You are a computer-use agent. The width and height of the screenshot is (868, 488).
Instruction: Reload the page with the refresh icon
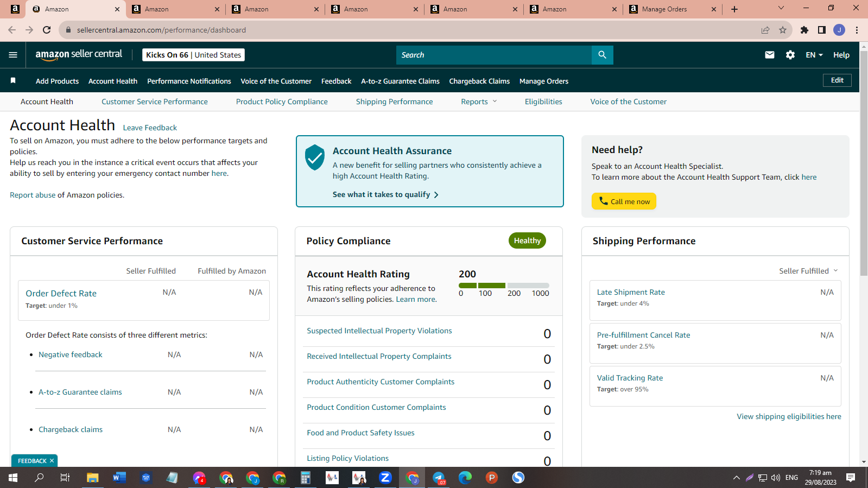tap(47, 30)
